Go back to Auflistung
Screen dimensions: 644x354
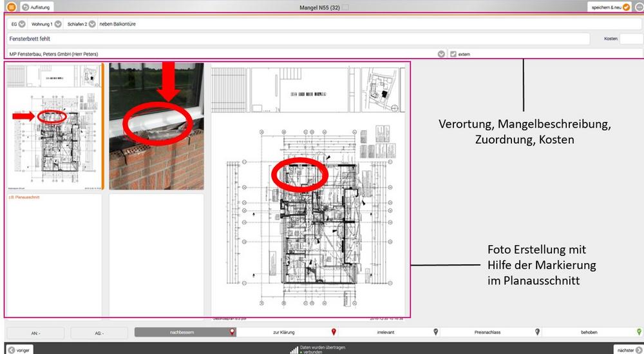(37, 7)
